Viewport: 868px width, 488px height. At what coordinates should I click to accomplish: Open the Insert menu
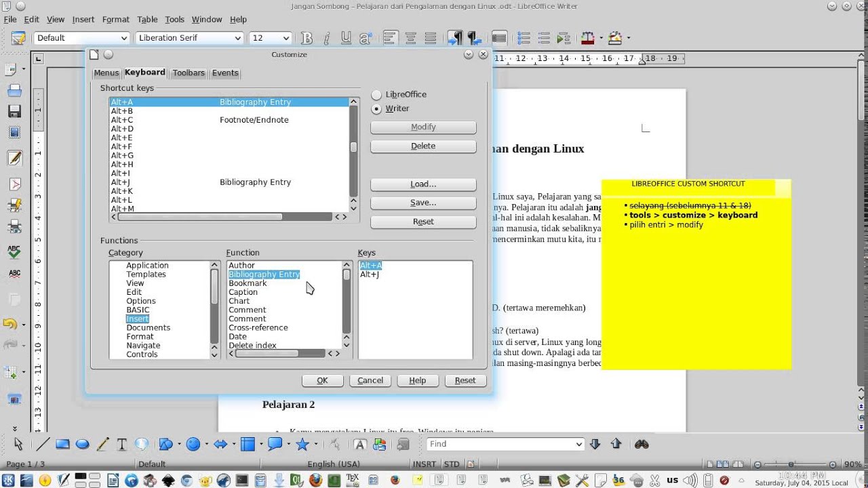pos(83,20)
